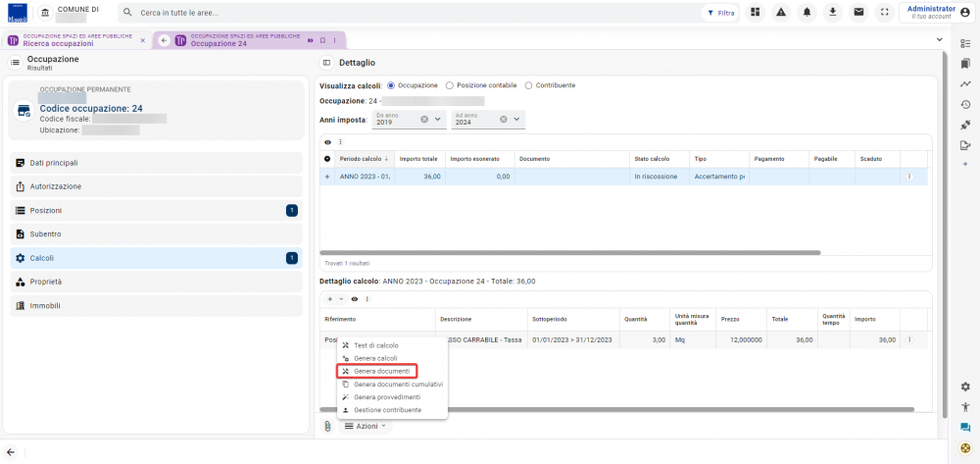The height and width of the screenshot is (464, 980).
Task: Click the bookmark icon in Occupazione 24 tab
Action: pyautogui.click(x=322, y=40)
